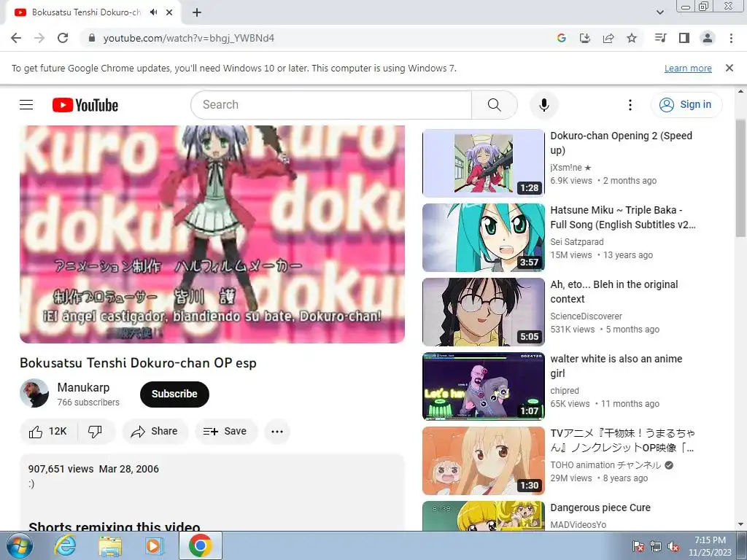Viewport: 747px width, 560px height.
Task: Click chipred channel name
Action: (565, 391)
